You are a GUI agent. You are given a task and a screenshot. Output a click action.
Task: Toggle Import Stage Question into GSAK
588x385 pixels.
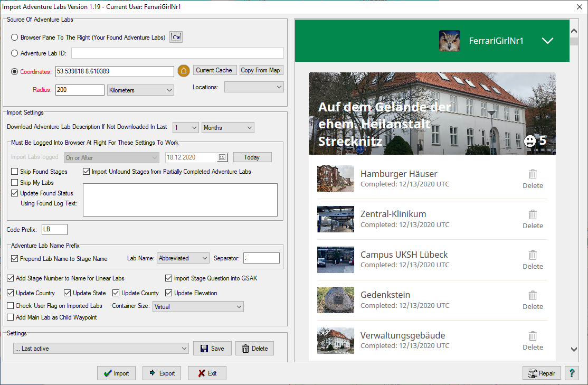pos(169,278)
